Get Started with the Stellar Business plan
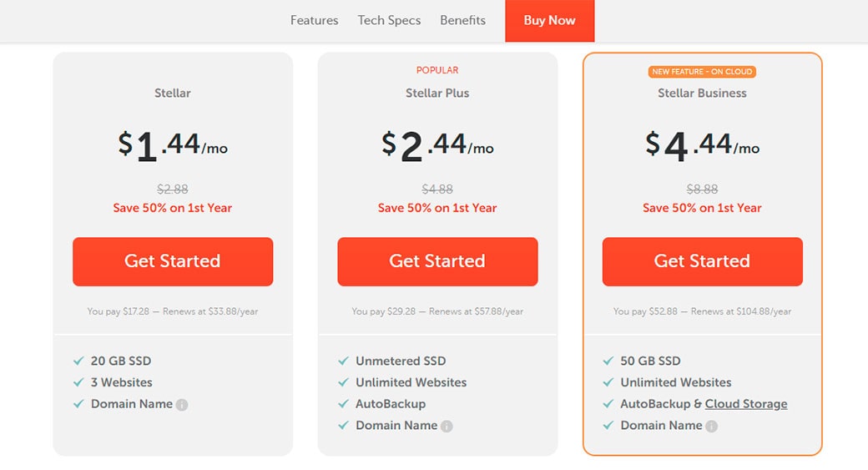The image size is (868, 470). [x=702, y=261]
